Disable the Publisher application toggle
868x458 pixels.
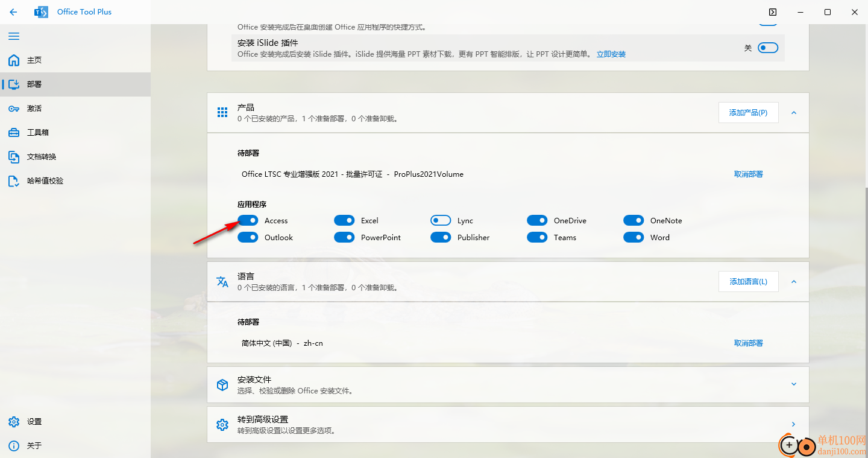click(441, 237)
